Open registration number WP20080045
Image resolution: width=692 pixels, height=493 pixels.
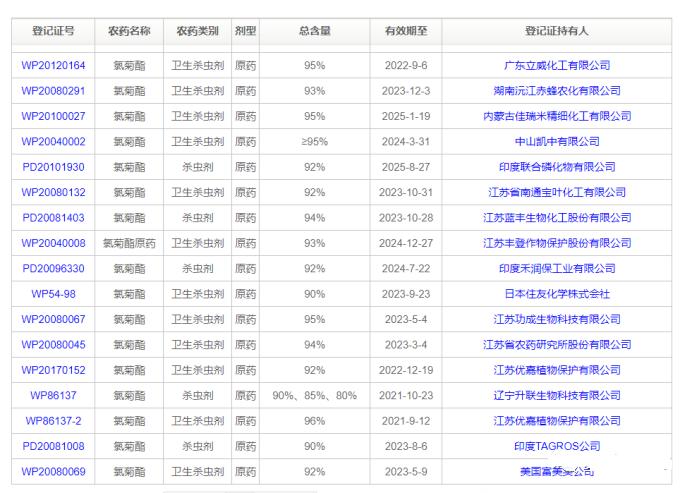[x=53, y=345]
